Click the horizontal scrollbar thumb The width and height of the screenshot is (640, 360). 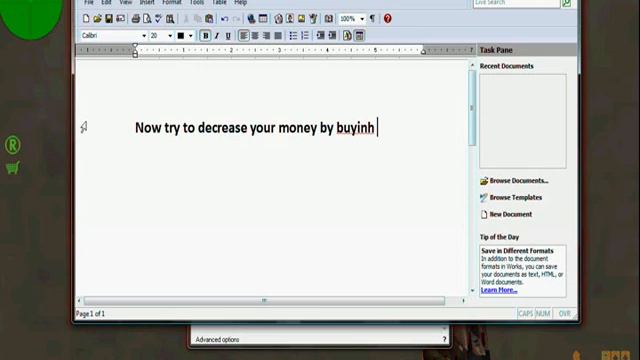point(264,301)
